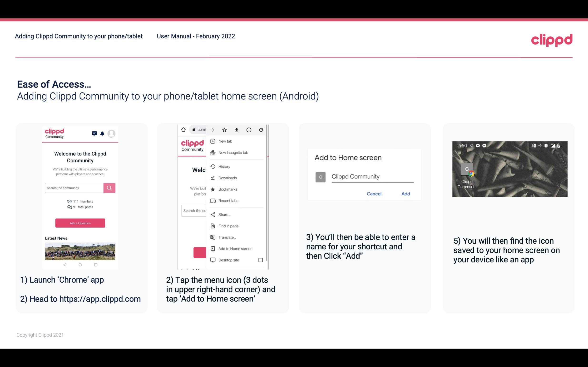Click the Add button to confirm shortcut
The height and width of the screenshot is (367, 588).
(x=405, y=193)
